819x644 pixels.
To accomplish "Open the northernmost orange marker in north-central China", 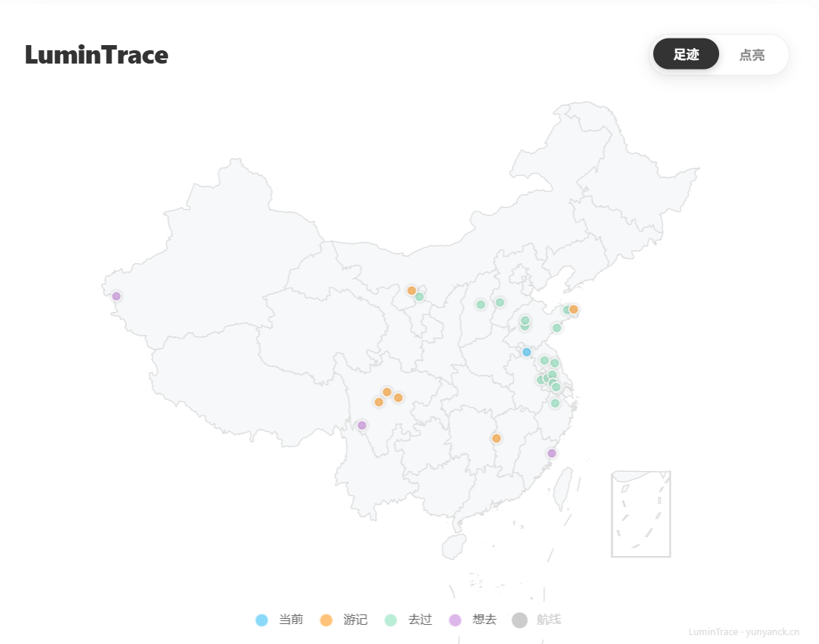I will pos(411,291).
